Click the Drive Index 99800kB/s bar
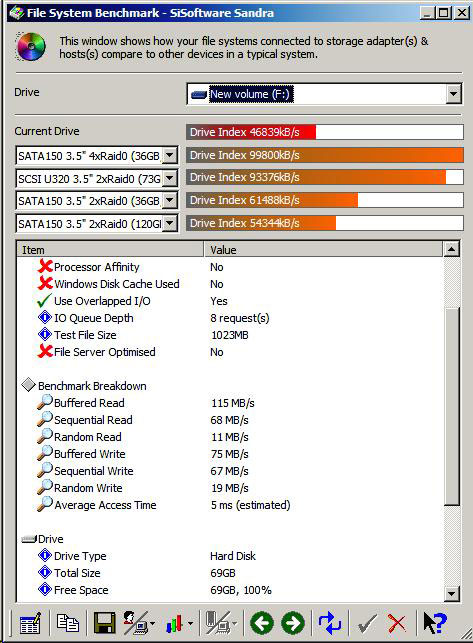This screenshot has height=643, width=473. [x=324, y=155]
